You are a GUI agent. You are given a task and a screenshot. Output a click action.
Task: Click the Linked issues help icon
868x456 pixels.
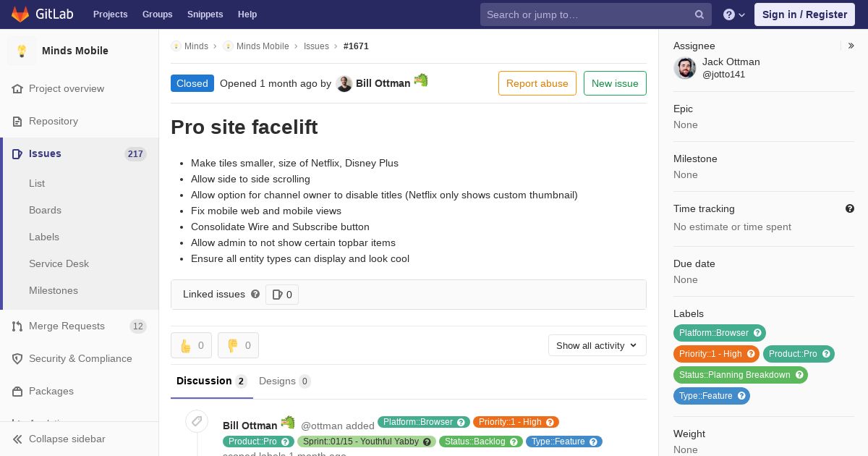(x=255, y=294)
